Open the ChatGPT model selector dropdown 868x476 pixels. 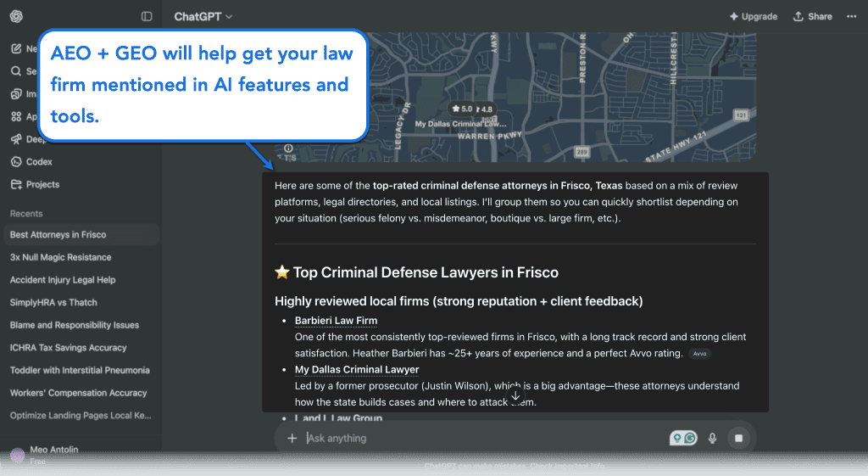click(x=203, y=16)
